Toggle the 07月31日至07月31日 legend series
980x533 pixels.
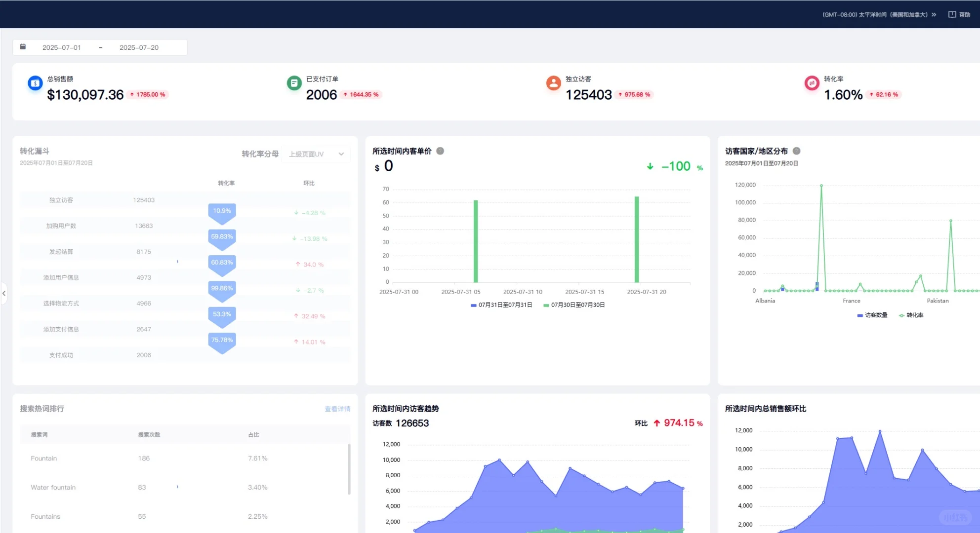pyautogui.click(x=501, y=305)
